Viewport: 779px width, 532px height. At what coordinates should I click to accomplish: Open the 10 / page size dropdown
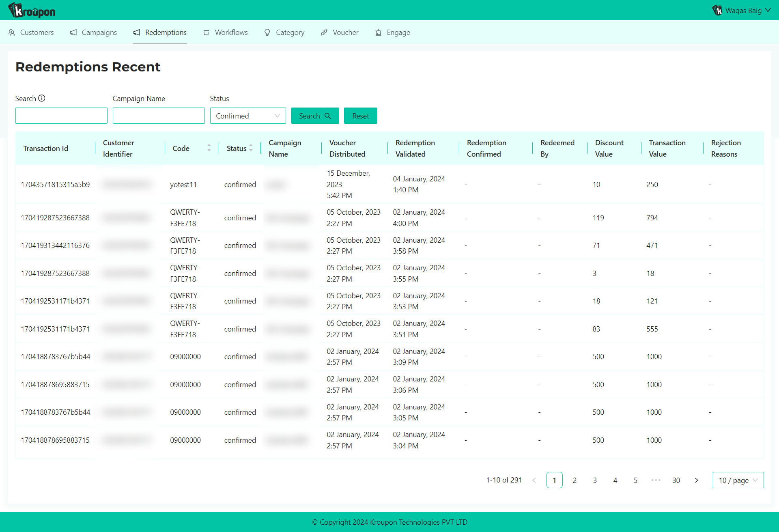[738, 480]
